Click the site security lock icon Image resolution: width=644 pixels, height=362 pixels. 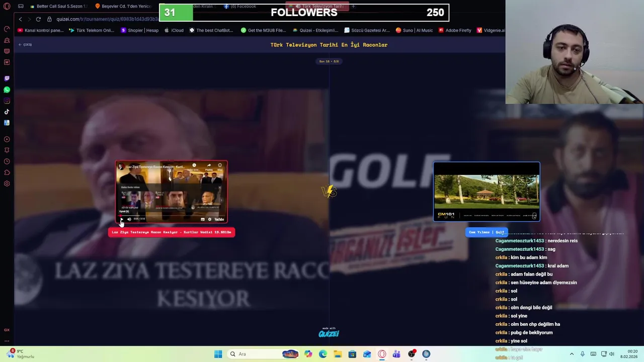(49, 19)
